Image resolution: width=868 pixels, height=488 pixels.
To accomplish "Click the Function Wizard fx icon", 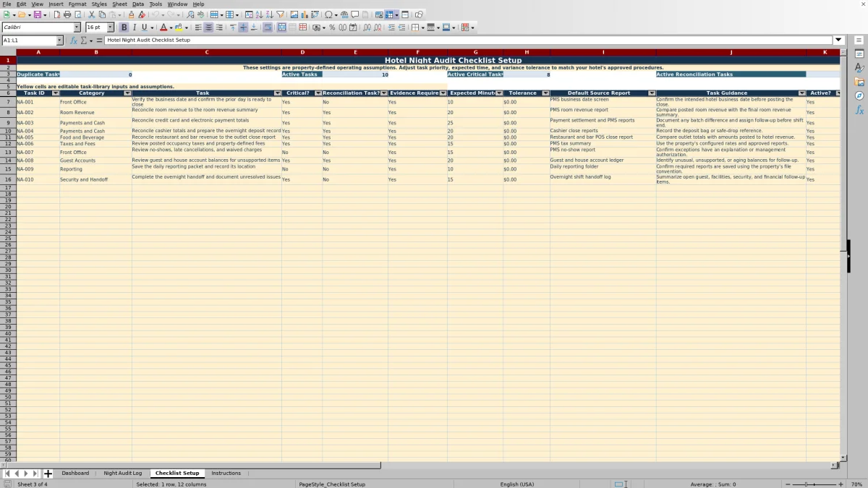I will (74, 40).
